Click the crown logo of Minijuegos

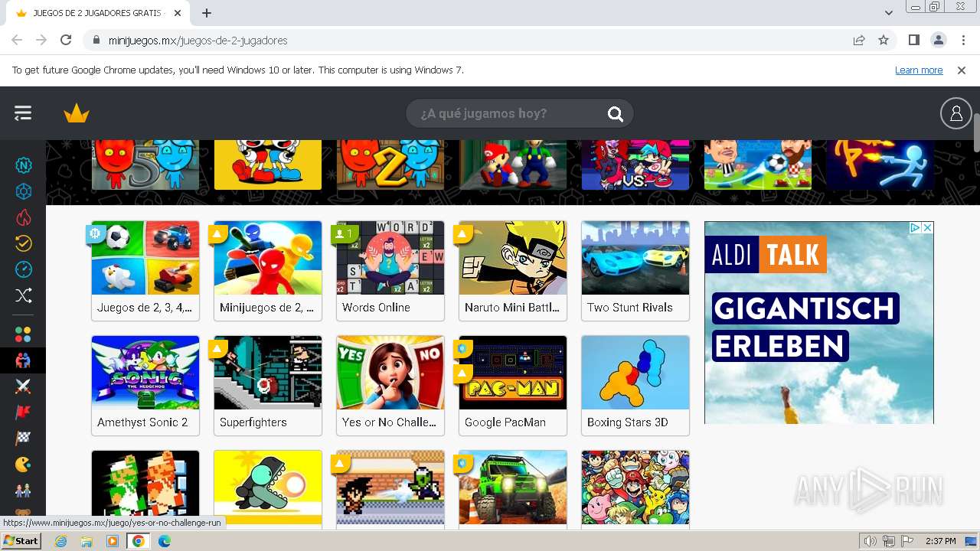pyautogui.click(x=77, y=114)
